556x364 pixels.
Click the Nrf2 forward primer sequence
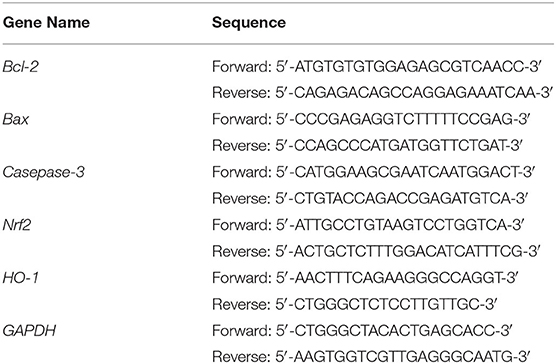(x=368, y=225)
